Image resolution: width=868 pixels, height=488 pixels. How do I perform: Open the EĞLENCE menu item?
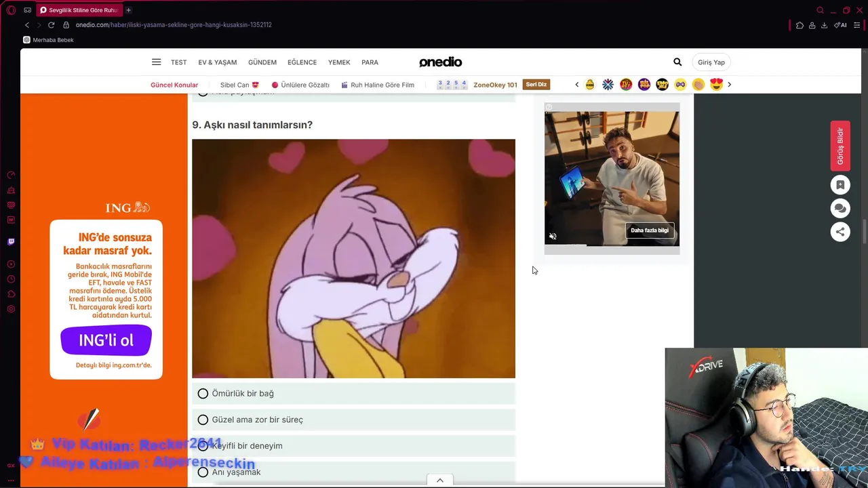(302, 62)
